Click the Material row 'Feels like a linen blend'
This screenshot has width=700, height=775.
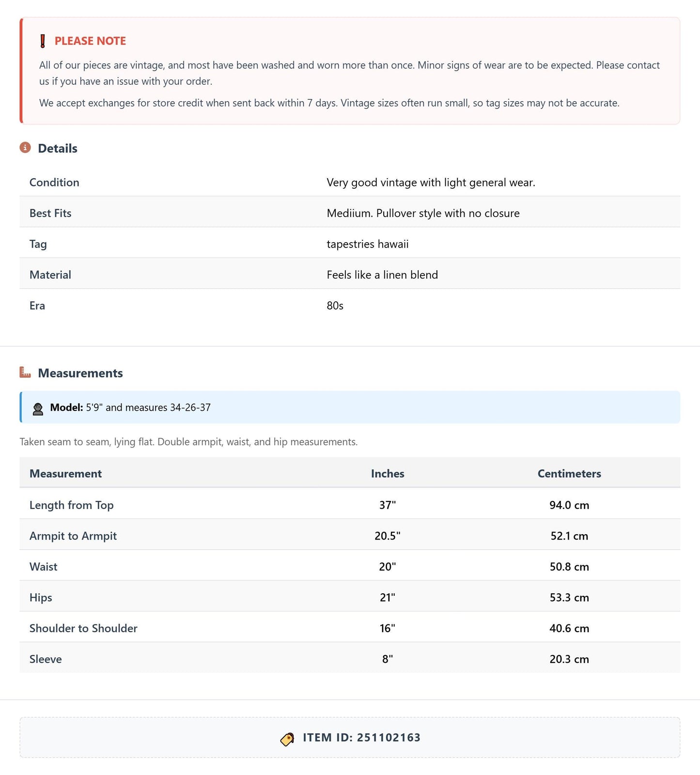point(382,275)
